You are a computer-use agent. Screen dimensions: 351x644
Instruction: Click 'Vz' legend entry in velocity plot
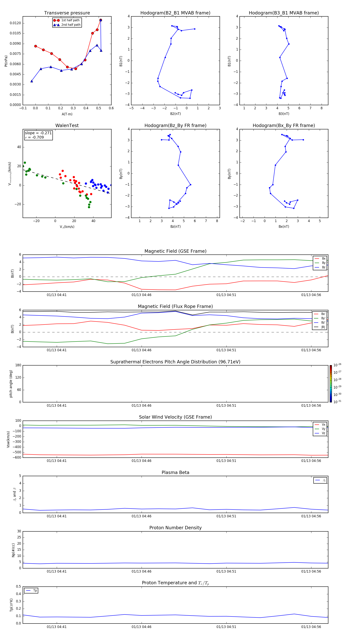click(320, 433)
